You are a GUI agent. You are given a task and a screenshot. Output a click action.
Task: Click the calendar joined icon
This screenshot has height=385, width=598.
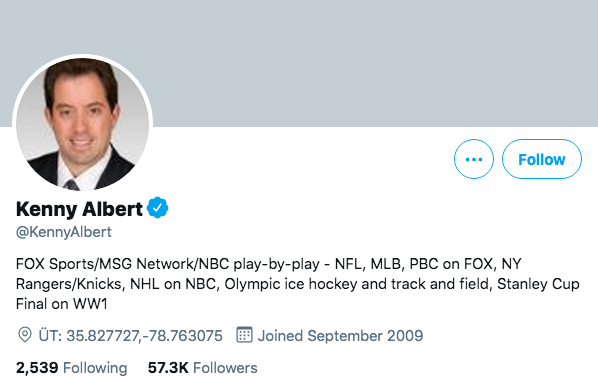[244, 335]
